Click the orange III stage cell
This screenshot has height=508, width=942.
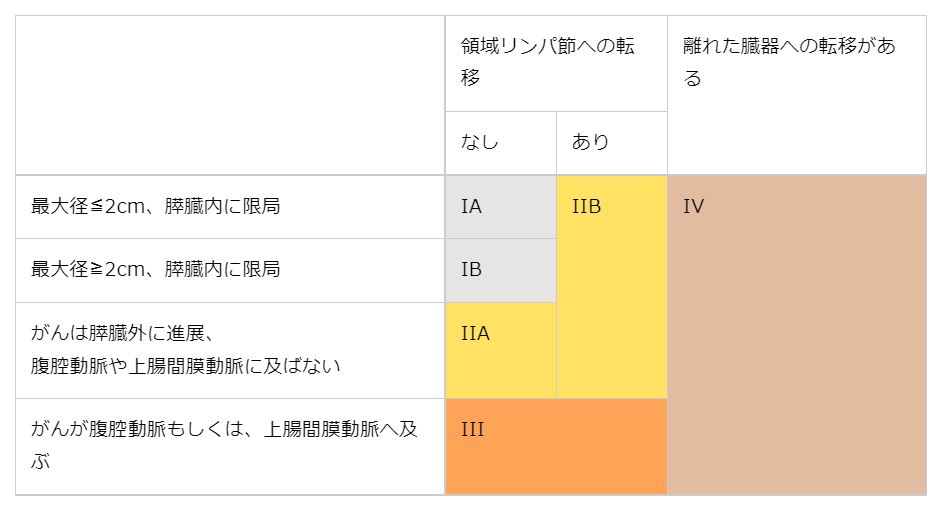(556, 447)
